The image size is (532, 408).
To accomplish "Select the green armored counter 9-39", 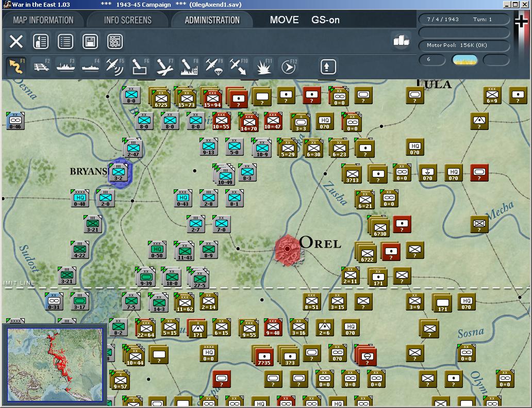I will click(146, 278).
